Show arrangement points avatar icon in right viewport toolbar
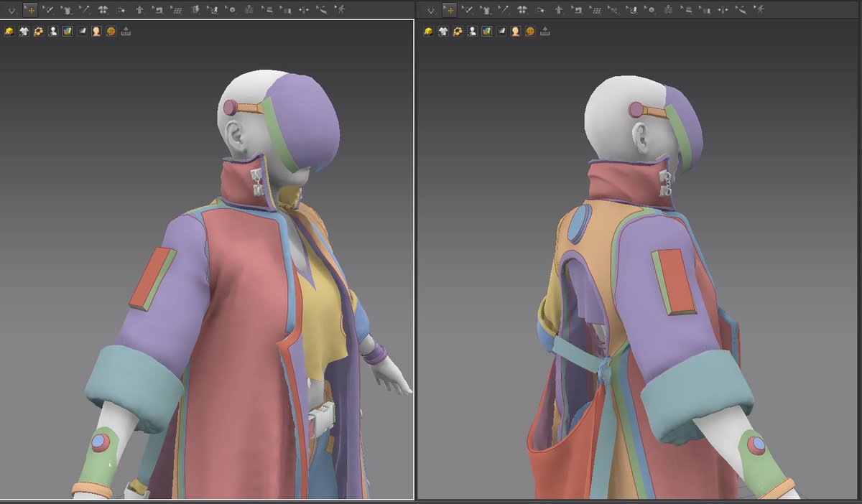This screenshot has height=504, width=862. click(559, 10)
